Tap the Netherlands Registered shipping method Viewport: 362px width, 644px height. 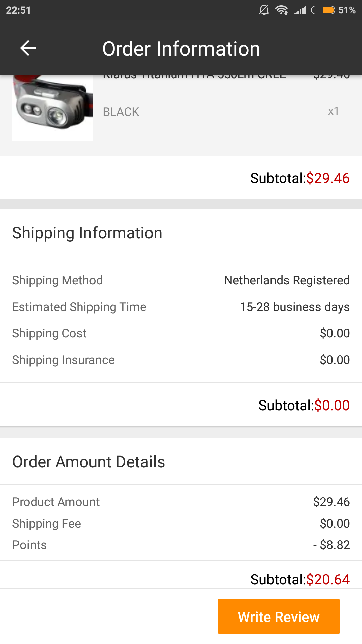[x=287, y=280]
